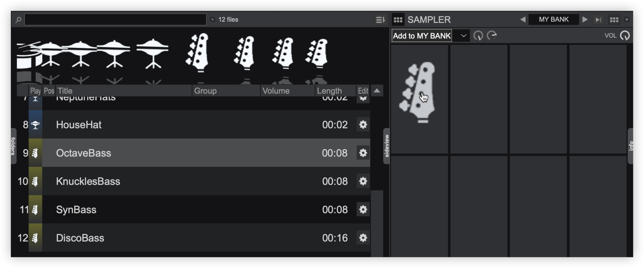The width and height of the screenshot is (644, 268).
Task: Open the info panel tab
Action: 631,146
